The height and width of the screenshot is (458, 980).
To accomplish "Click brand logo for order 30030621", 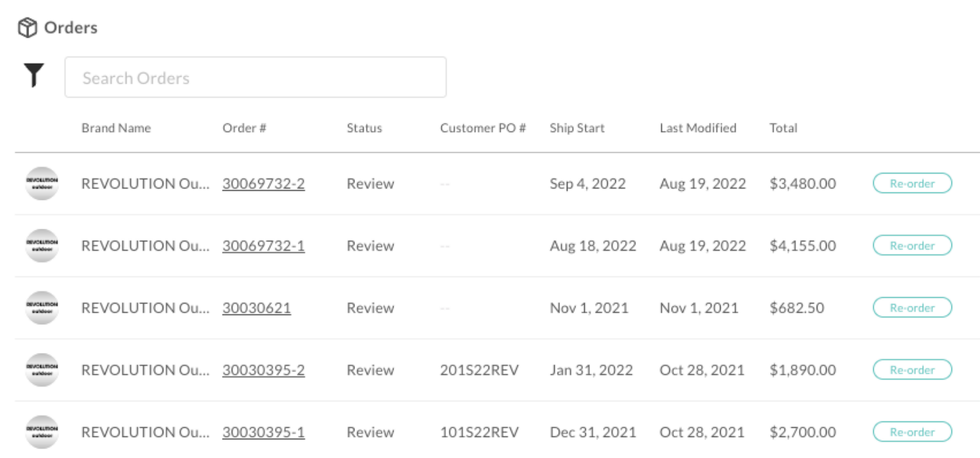I will click(42, 308).
